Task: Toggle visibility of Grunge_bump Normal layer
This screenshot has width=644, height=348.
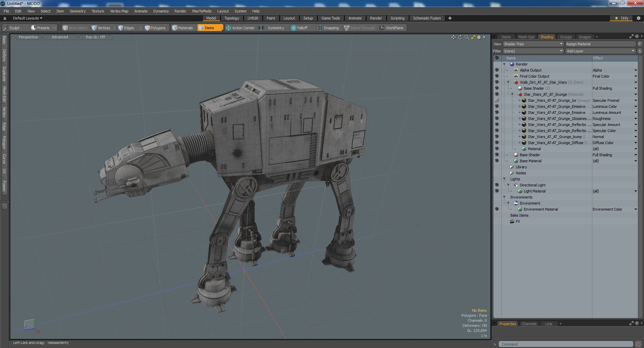Action: pyautogui.click(x=497, y=137)
